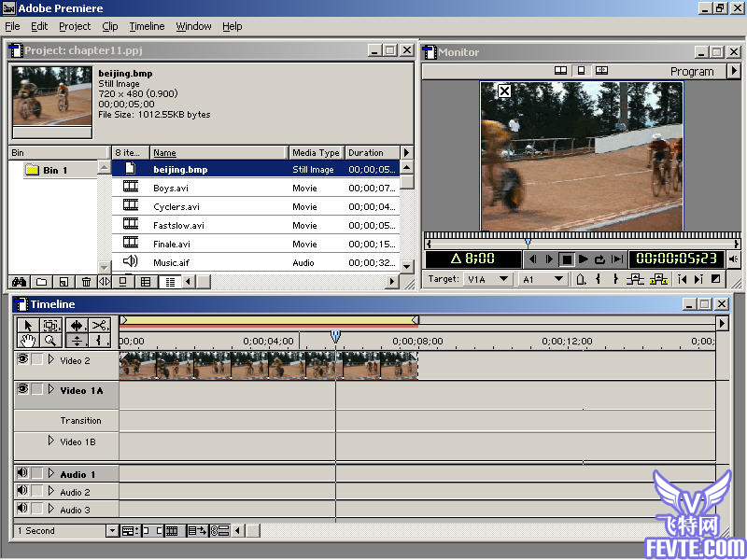Step one frame back in Monitor
Image resolution: width=747 pixels, height=560 pixels.
533,259
